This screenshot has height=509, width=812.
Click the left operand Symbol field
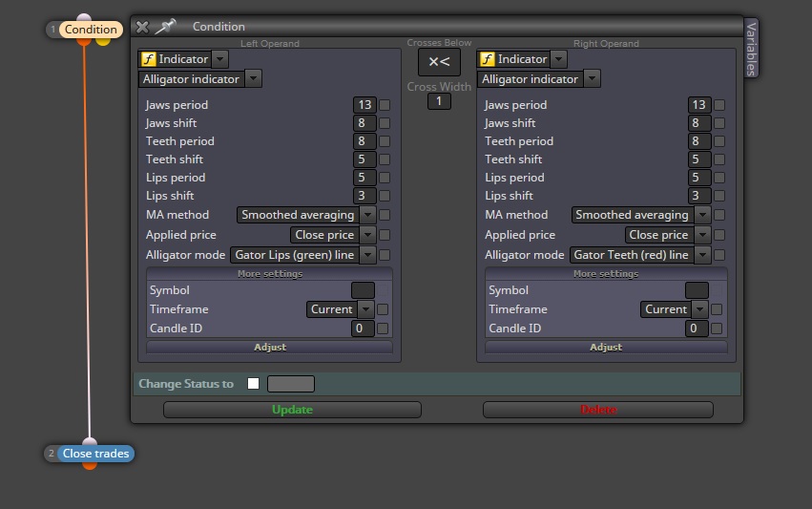coord(363,290)
